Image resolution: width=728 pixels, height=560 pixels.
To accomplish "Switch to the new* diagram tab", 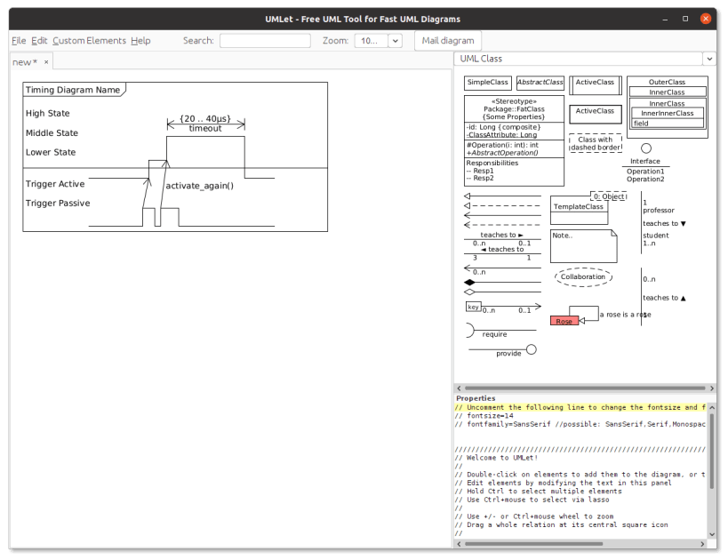I will [x=25, y=62].
